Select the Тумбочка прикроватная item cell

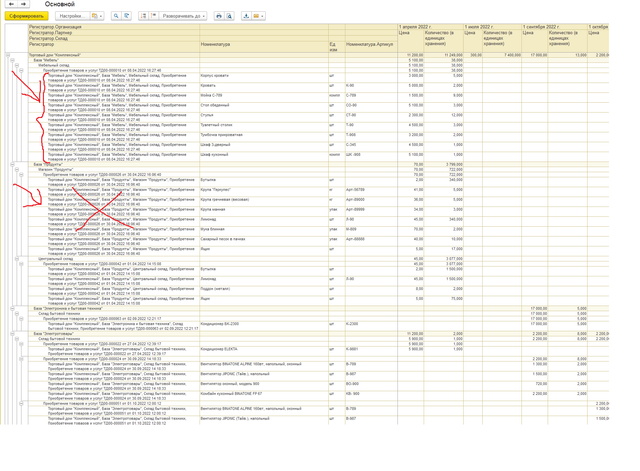tap(264, 137)
